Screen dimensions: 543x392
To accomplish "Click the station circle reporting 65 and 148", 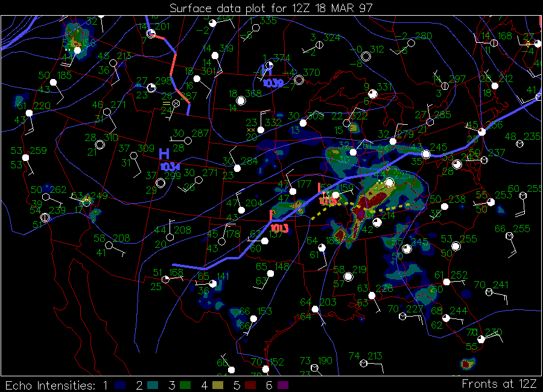I will [x=270, y=274].
